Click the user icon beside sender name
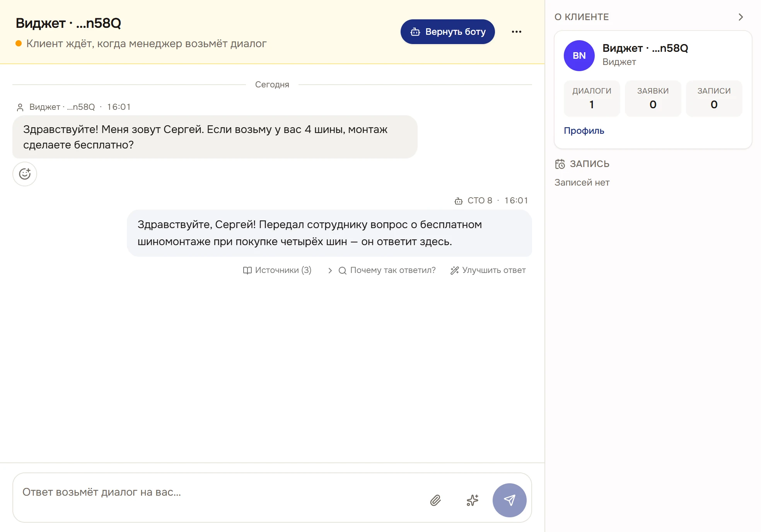The image size is (761, 532). (20, 107)
